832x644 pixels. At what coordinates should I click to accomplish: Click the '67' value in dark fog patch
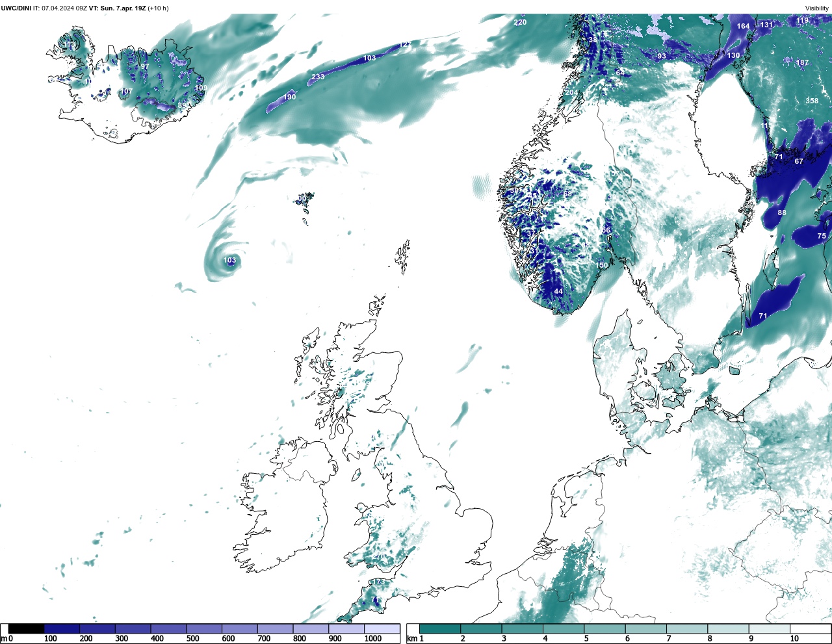pos(799,161)
